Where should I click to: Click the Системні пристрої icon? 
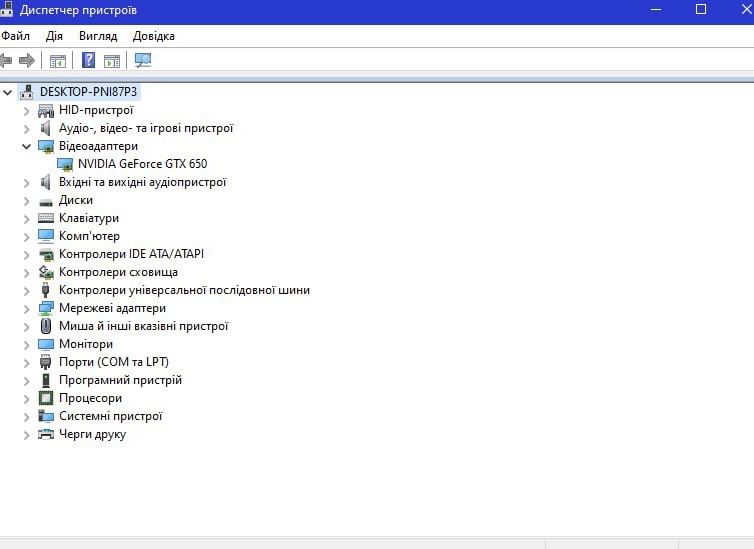pyautogui.click(x=46, y=416)
